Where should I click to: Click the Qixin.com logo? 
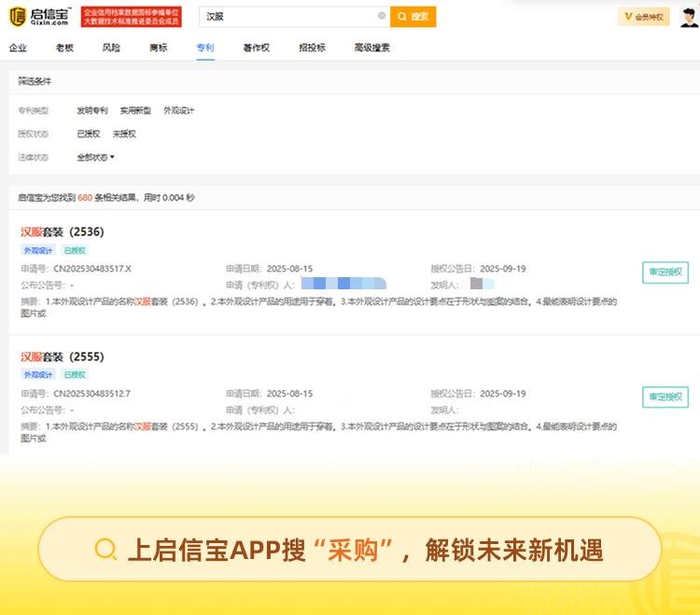pos(41,16)
